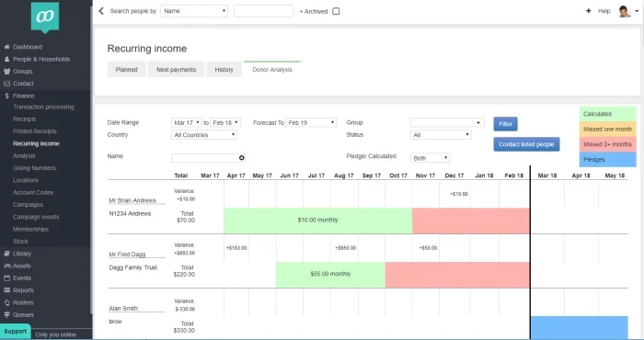
Task: Expand the user account caret
Action: pyautogui.click(x=637, y=11)
